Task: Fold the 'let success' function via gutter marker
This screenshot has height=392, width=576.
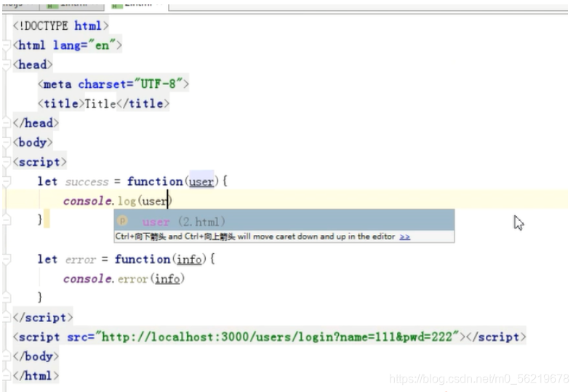Action: 6,182
